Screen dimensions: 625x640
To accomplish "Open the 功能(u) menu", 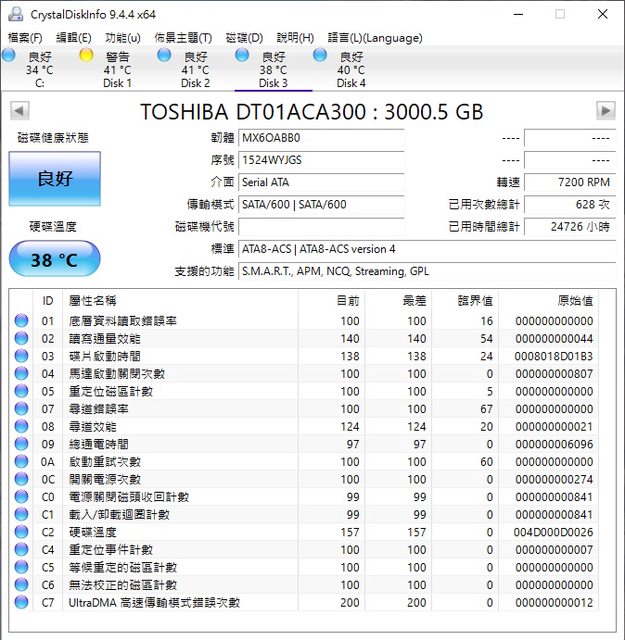I will (x=122, y=37).
